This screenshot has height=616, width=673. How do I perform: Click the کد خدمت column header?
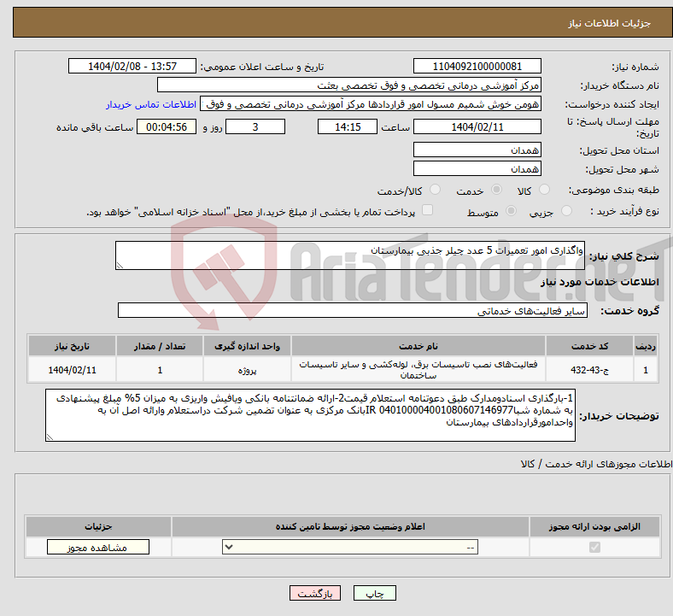(x=590, y=346)
